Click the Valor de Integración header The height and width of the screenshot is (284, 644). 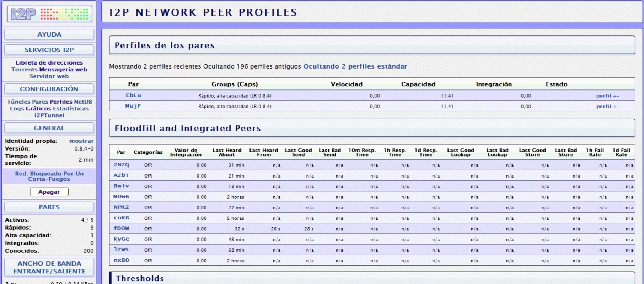(x=186, y=152)
